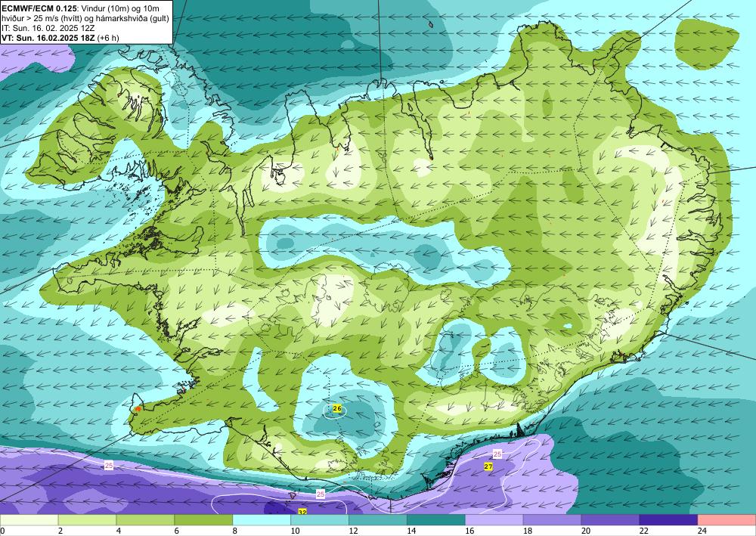Screen dimensions: 756x536
Task: Click the legend scale number 8
Action: point(235,531)
